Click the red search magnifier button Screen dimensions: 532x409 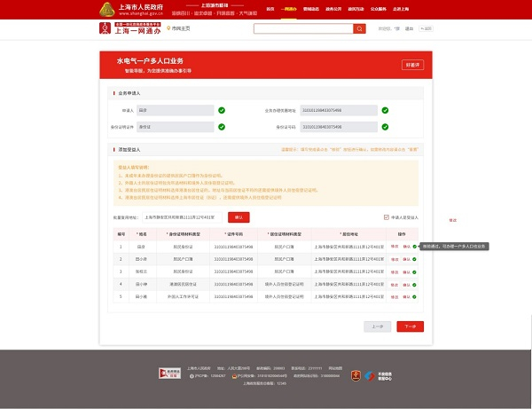click(359, 29)
